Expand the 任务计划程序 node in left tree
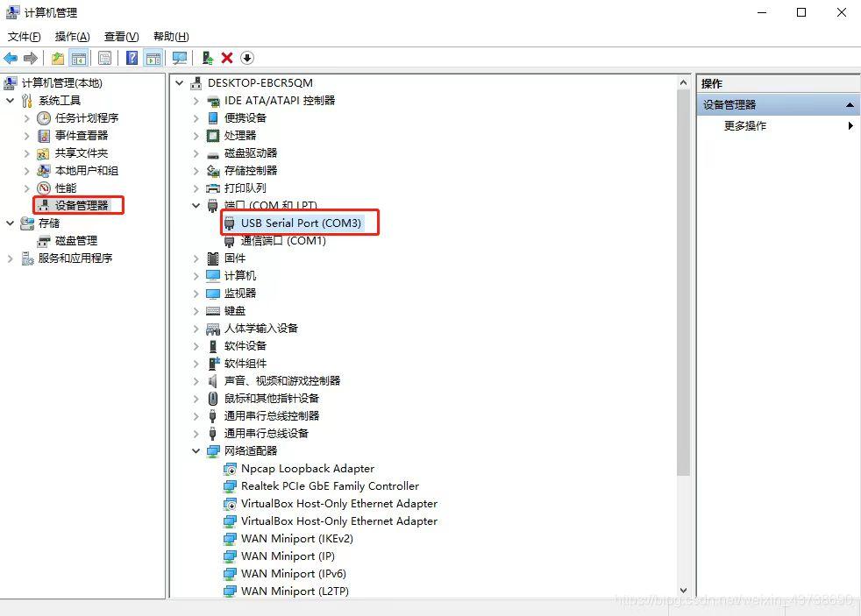 27,118
